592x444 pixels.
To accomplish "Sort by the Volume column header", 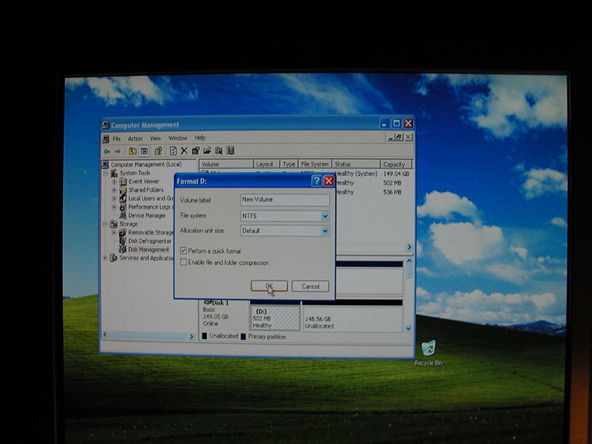I will tap(226, 164).
